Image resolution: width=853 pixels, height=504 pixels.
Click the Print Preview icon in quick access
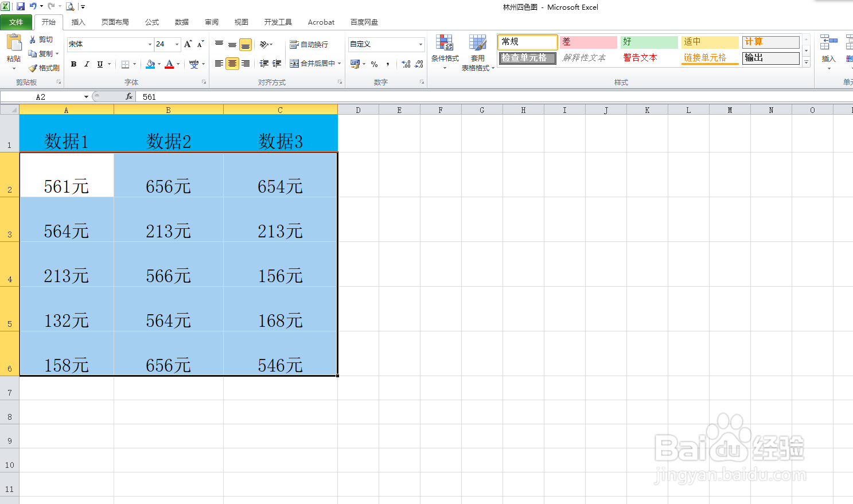pyautogui.click(x=70, y=6)
